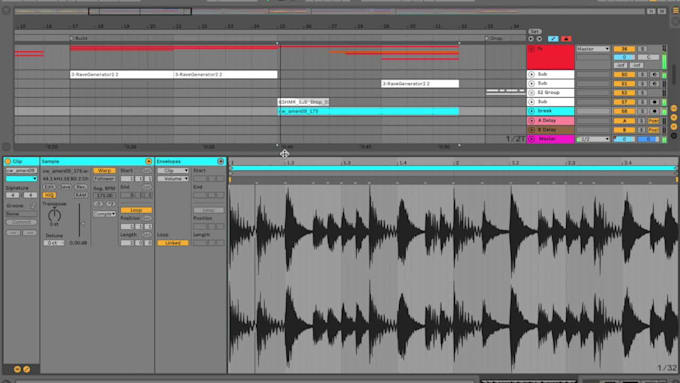Viewport: 680px width, 383px height.
Task: Open Master track 1/2 output dropdown
Action: coord(593,139)
